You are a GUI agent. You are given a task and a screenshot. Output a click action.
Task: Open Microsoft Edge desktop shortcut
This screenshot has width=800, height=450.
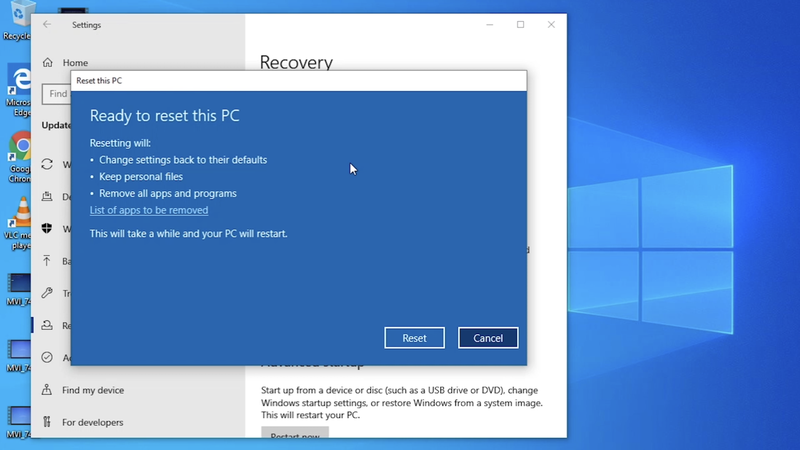point(19,91)
